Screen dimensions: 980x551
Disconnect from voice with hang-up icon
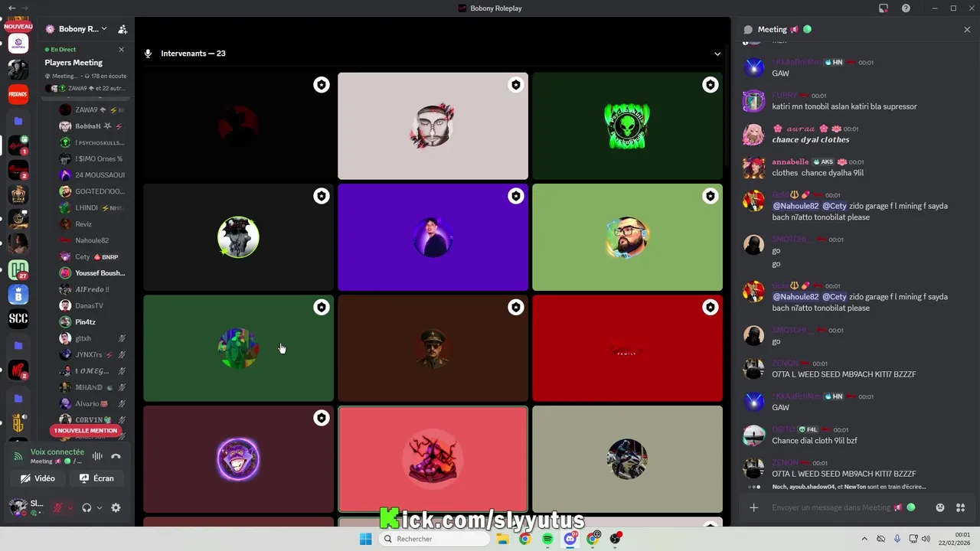point(116,457)
